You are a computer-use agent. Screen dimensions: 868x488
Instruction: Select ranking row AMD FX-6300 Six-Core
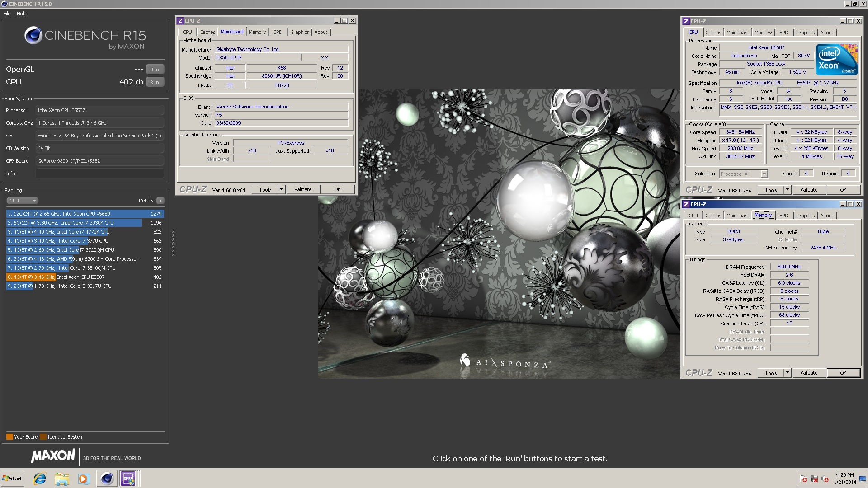pyautogui.click(x=85, y=259)
